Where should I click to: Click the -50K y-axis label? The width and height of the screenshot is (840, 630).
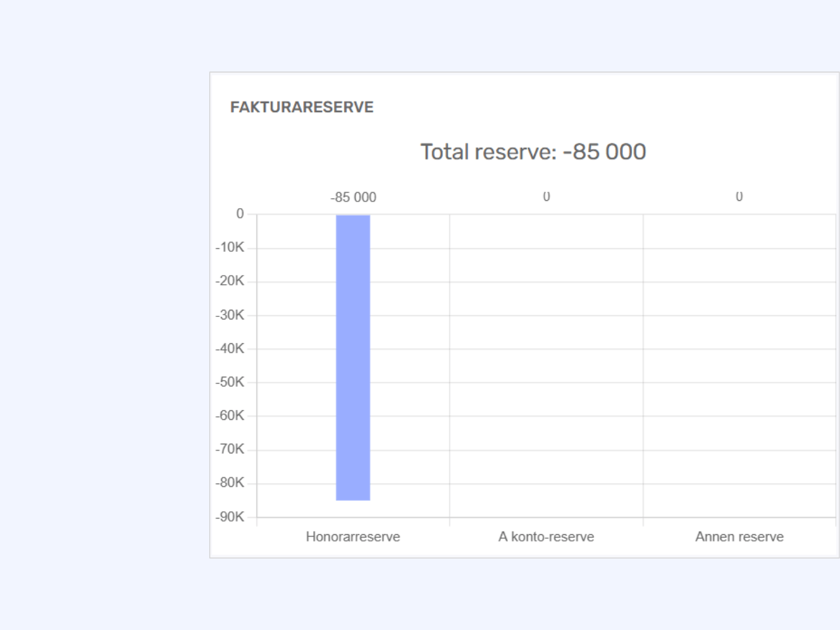pyautogui.click(x=230, y=382)
